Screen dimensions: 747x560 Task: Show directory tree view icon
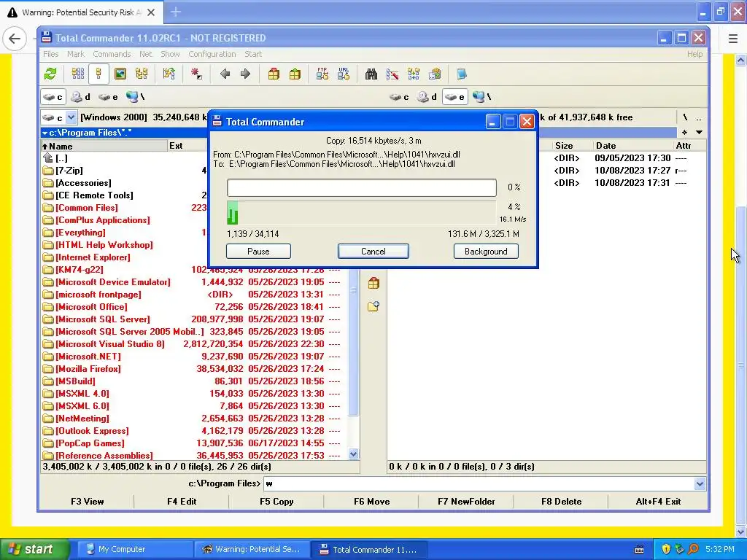coord(142,74)
